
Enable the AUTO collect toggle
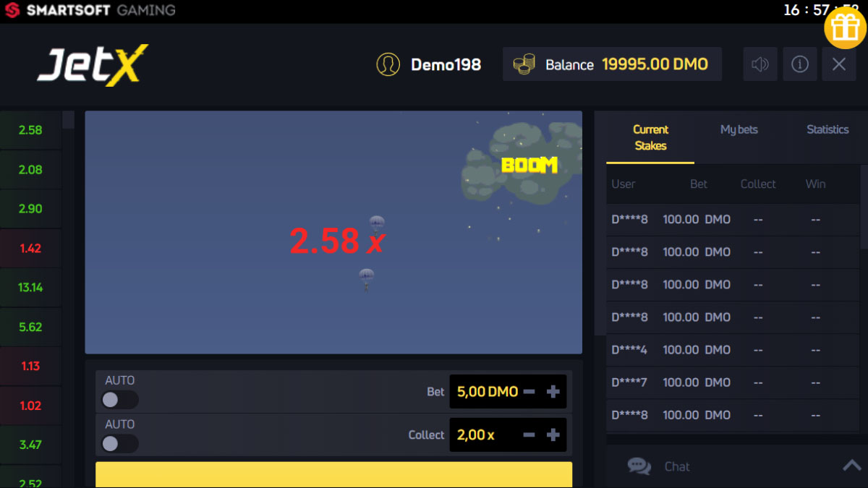click(119, 444)
